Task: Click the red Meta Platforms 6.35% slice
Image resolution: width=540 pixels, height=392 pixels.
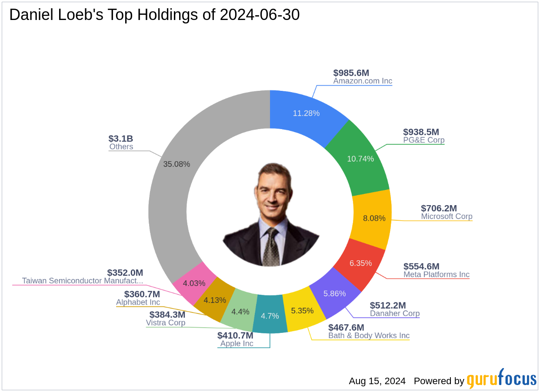Action: (x=360, y=263)
